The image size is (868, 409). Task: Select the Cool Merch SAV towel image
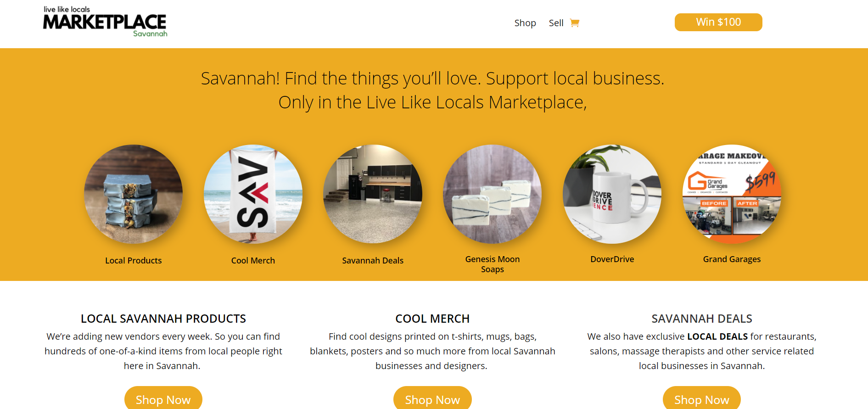click(253, 194)
